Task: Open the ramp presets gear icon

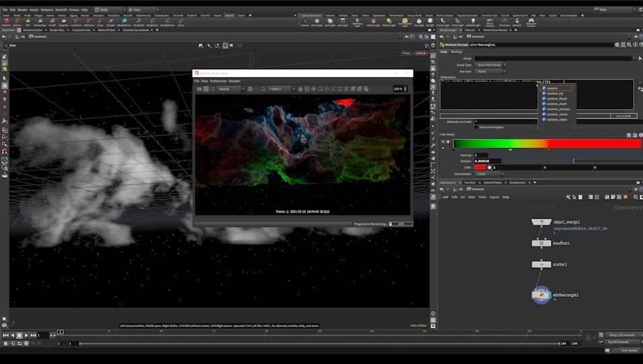Action: tap(640, 135)
